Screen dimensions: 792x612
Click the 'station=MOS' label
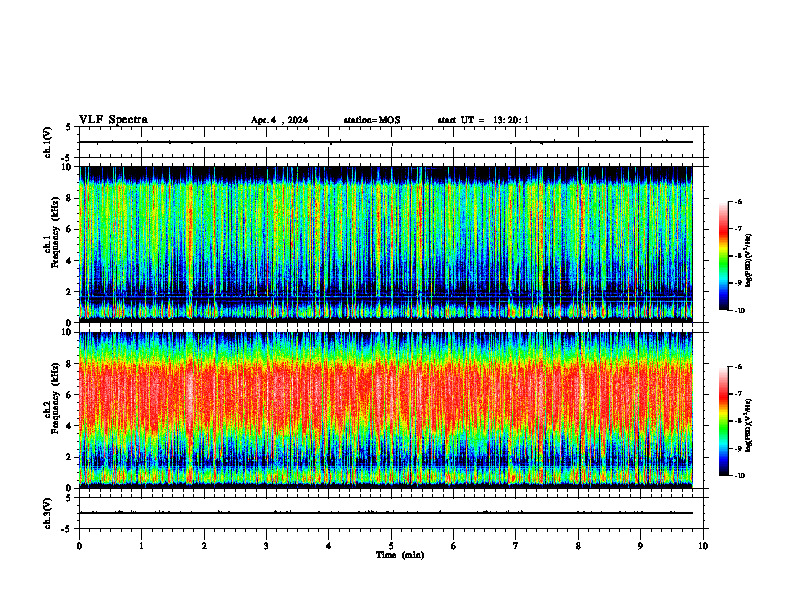(372, 120)
